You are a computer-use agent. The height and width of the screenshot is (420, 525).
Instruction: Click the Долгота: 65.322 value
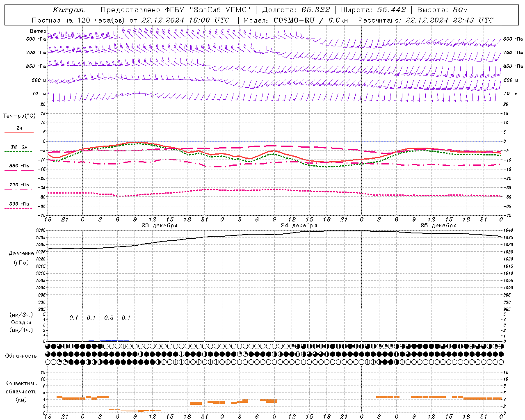pyautogui.click(x=296, y=10)
